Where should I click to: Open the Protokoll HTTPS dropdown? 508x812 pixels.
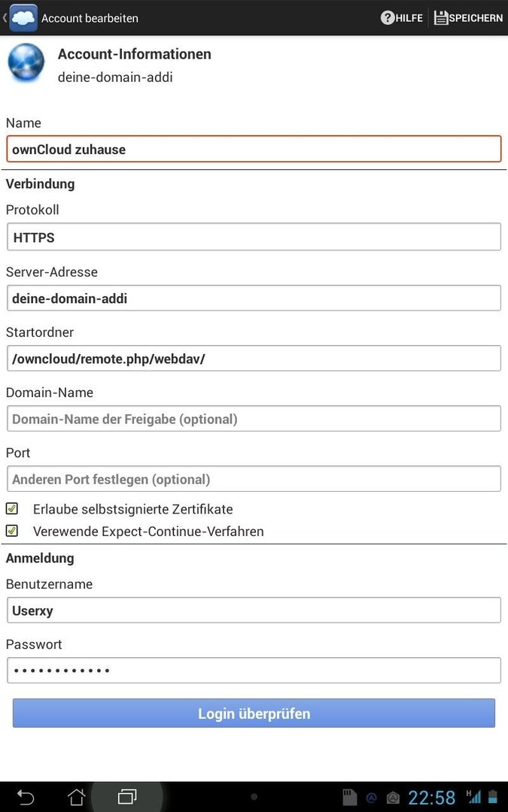(x=254, y=237)
